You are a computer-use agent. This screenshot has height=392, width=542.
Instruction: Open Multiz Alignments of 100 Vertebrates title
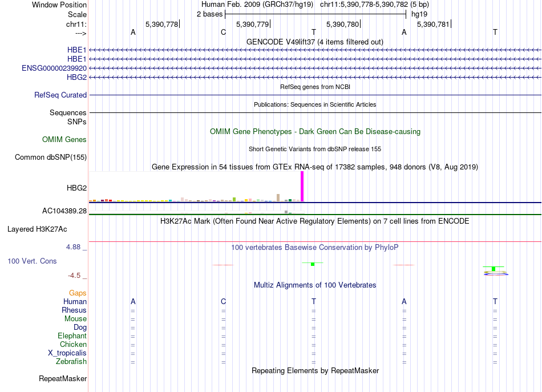click(315, 285)
